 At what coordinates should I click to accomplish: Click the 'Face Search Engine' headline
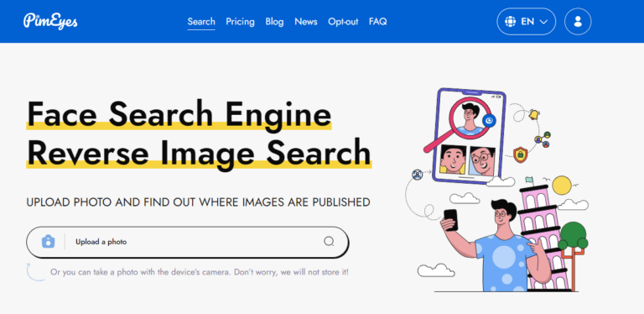179,114
